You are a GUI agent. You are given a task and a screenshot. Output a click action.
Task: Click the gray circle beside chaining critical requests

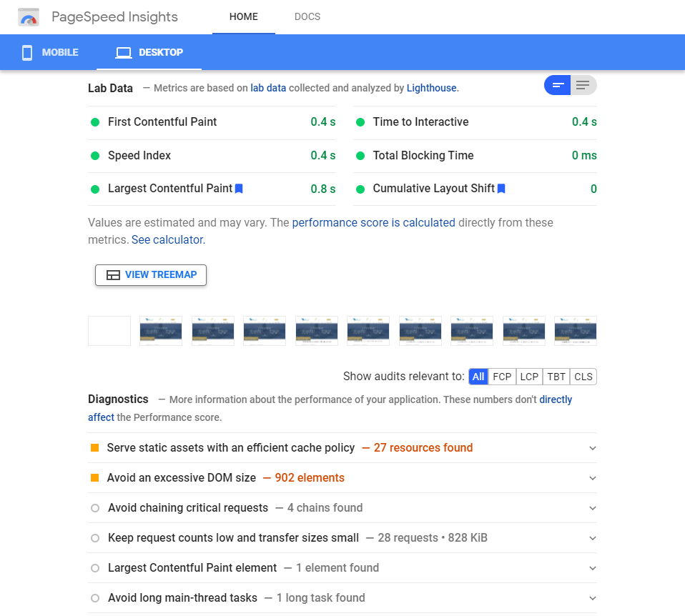pyautogui.click(x=95, y=507)
